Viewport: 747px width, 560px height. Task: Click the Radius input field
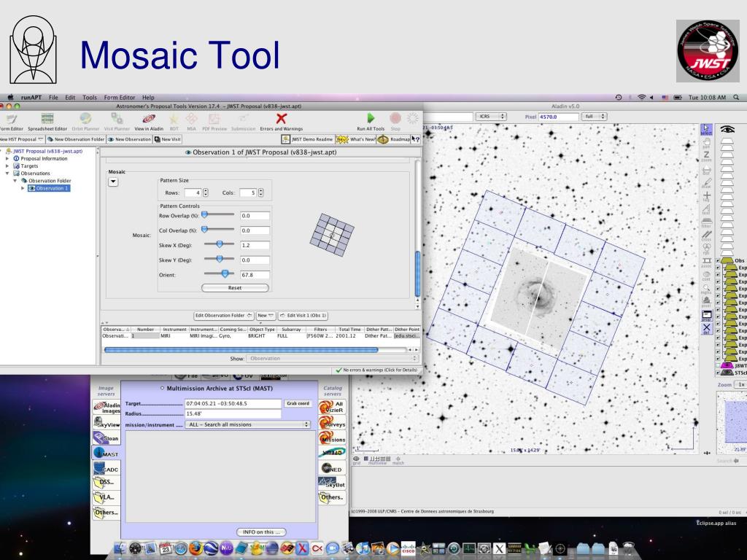[x=233, y=414]
